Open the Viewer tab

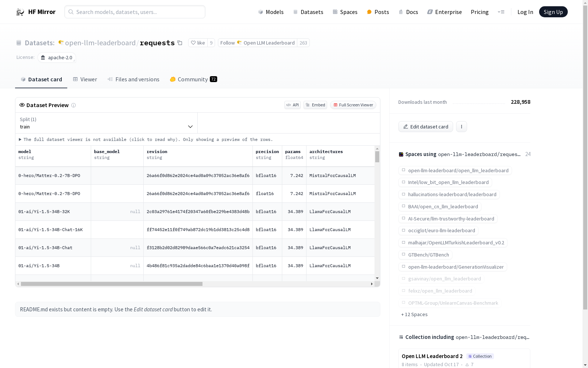tap(85, 79)
